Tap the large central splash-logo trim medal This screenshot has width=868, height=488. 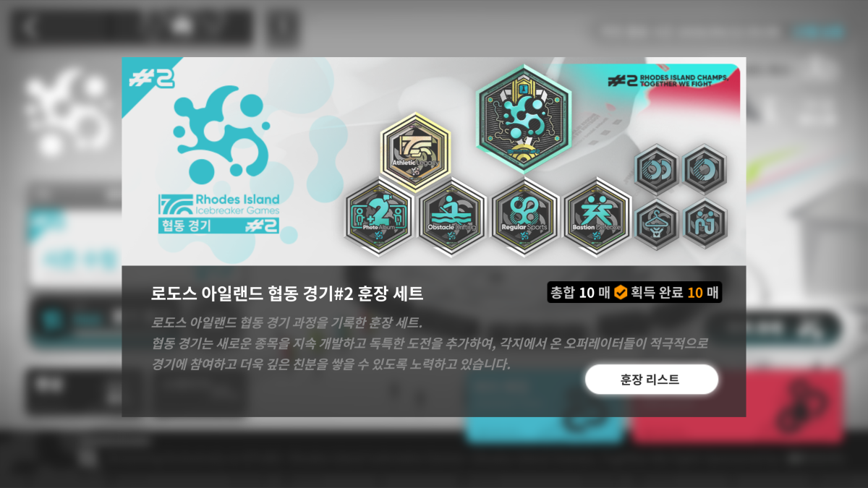(x=524, y=119)
